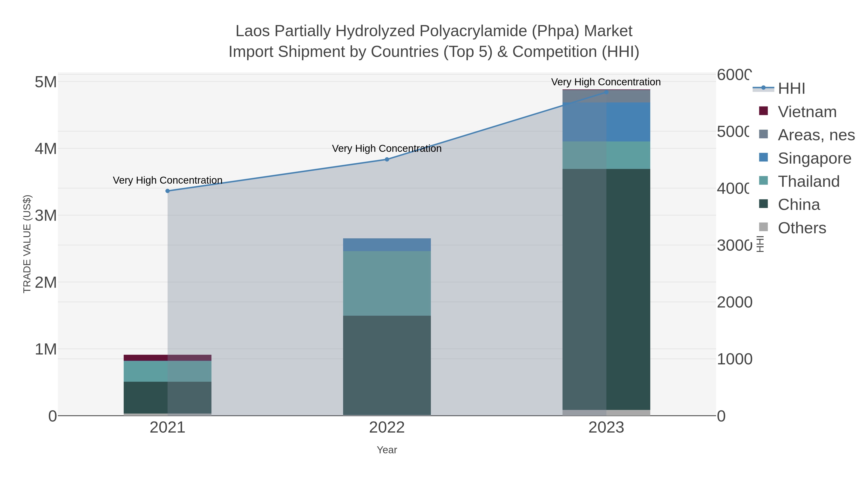Click the 2022 Very High Concentration annotation
The image size is (868, 488).
387,148
